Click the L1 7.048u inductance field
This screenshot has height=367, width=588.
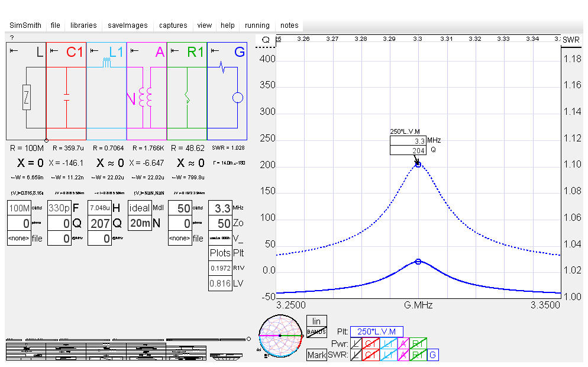click(x=99, y=208)
